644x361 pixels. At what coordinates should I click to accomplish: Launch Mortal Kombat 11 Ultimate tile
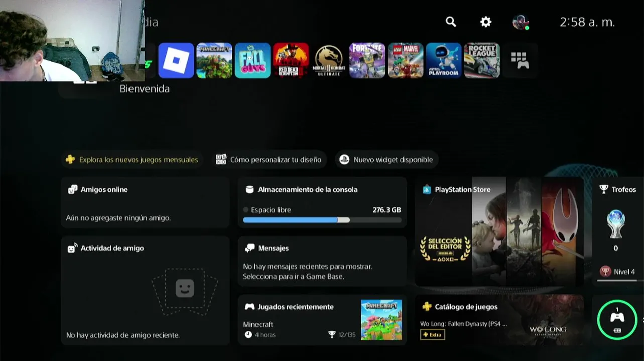[x=329, y=60]
